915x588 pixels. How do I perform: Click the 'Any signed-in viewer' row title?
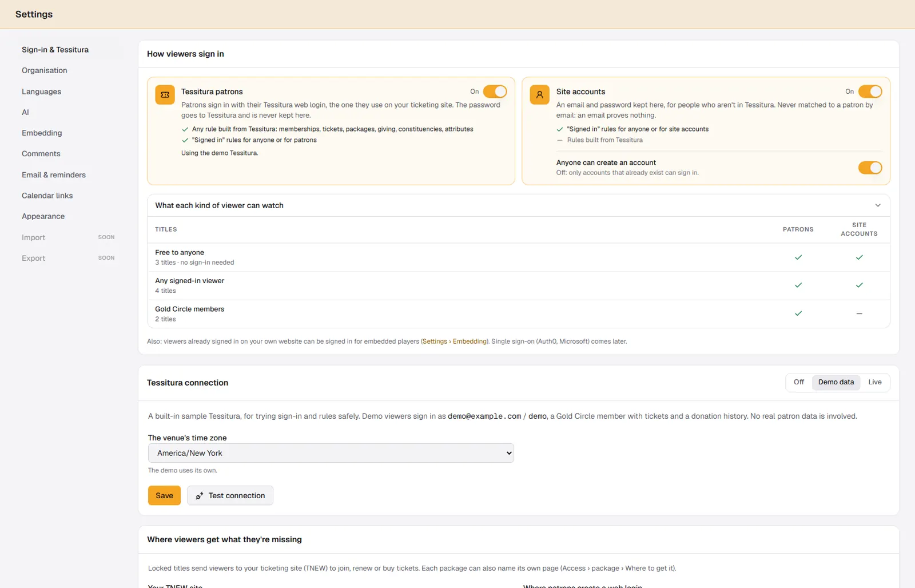[190, 281]
